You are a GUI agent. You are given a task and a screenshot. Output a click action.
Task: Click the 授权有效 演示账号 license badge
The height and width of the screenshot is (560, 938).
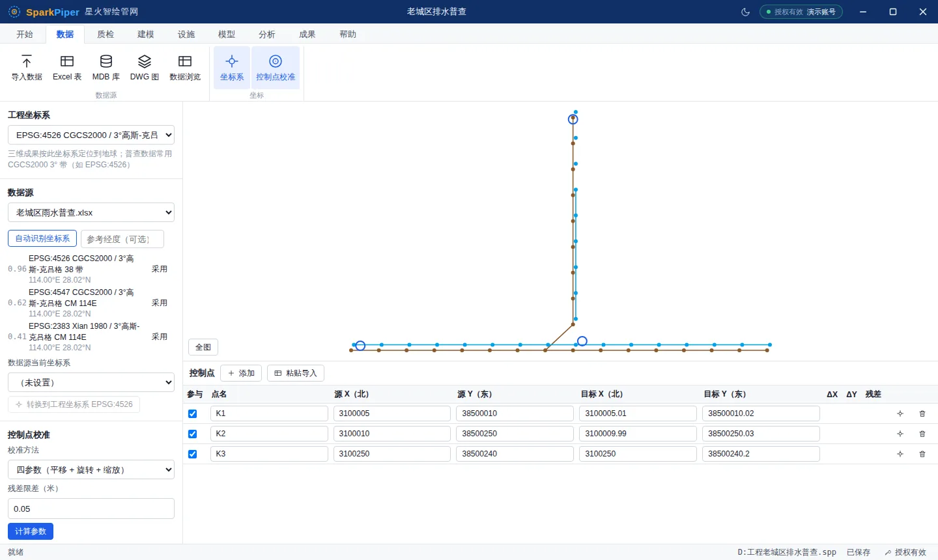[801, 12]
